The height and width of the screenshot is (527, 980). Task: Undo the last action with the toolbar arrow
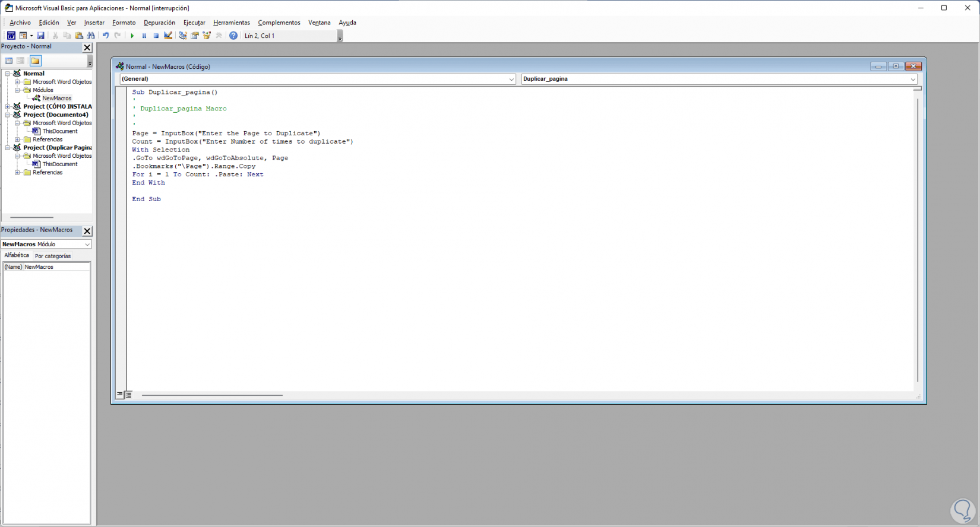pos(106,36)
